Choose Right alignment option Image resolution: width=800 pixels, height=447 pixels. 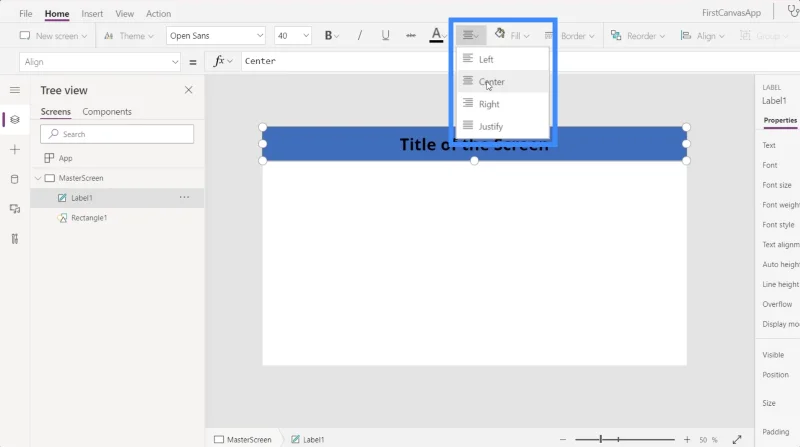point(503,104)
